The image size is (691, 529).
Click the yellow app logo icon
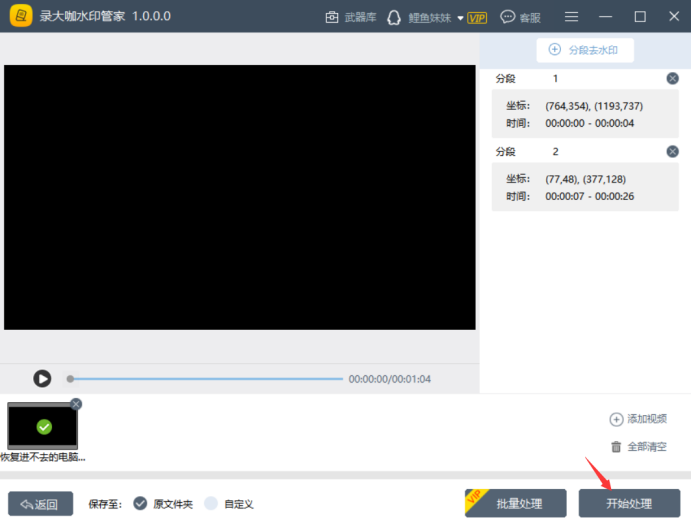21,16
